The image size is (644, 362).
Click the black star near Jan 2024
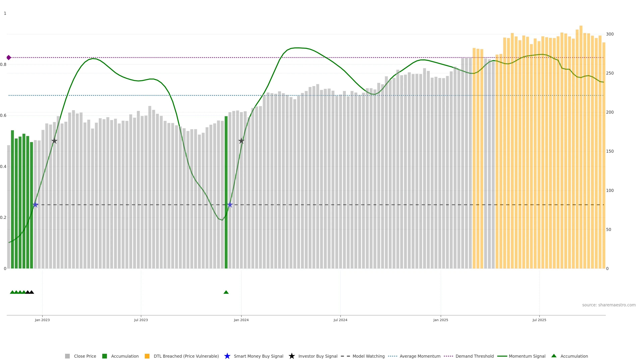click(x=241, y=141)
